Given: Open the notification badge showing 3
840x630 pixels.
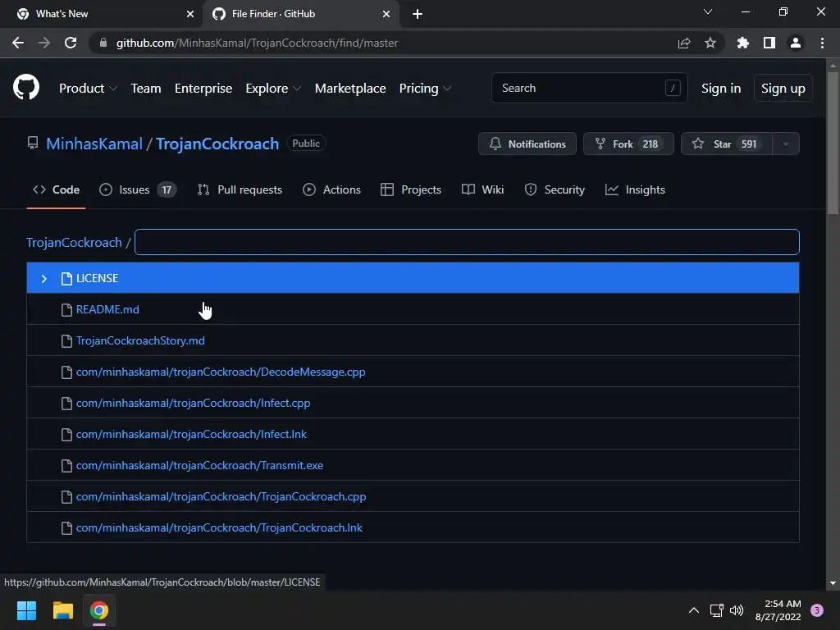Looking at the screenshot, I should [817, 610].
